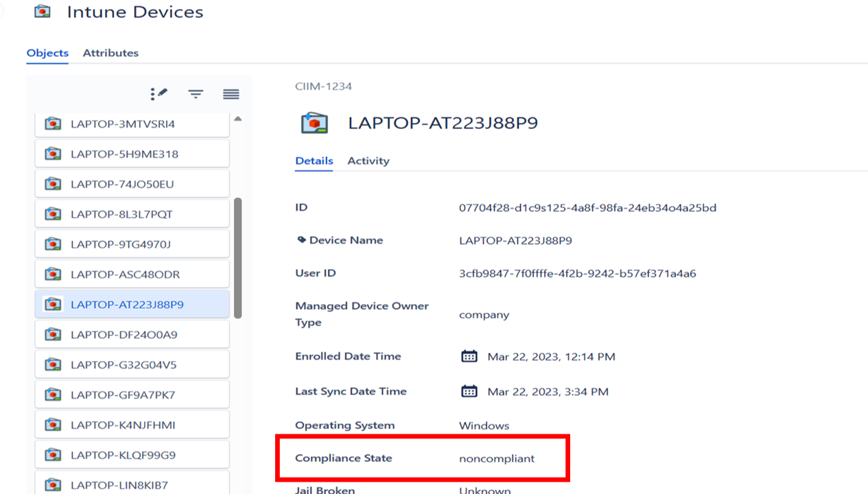This screenshot has height=494, width=868.
Task: Click device icon next to LAPTOP-8L3L7PQT
Action: point(53,215)
